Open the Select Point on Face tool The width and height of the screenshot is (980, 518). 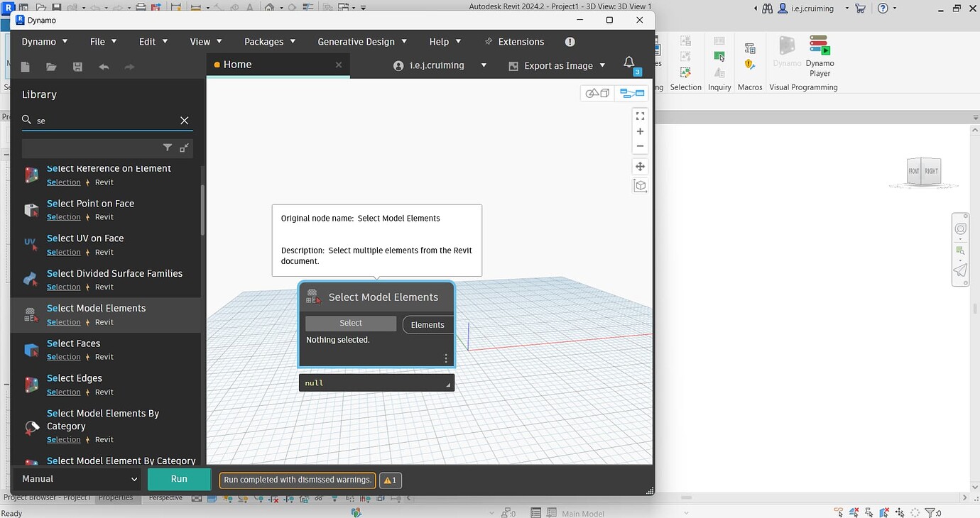[x=90, y=204]
